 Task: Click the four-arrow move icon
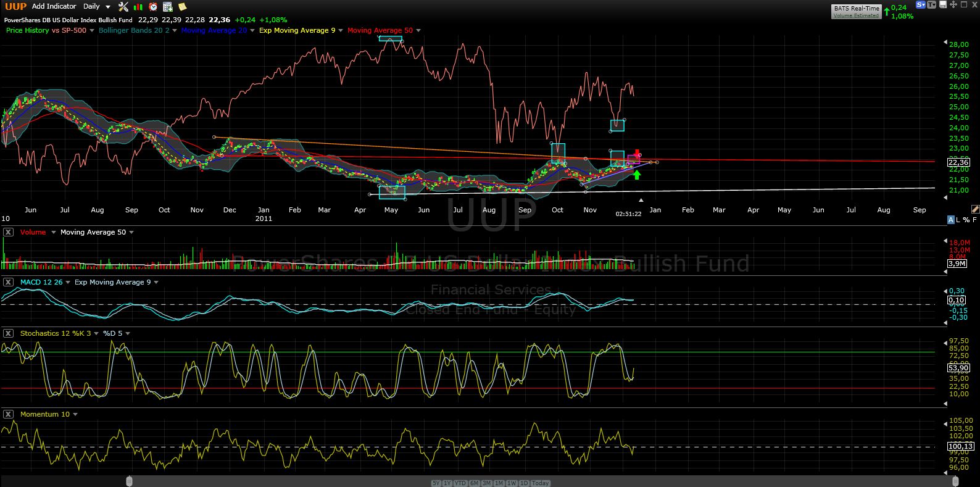pos(954,5)
